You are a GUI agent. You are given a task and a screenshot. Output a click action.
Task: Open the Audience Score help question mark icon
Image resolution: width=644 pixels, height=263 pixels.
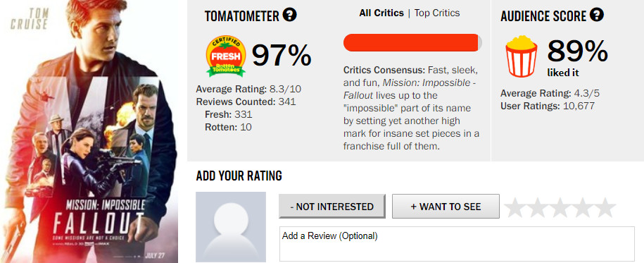tap(596, 16)
